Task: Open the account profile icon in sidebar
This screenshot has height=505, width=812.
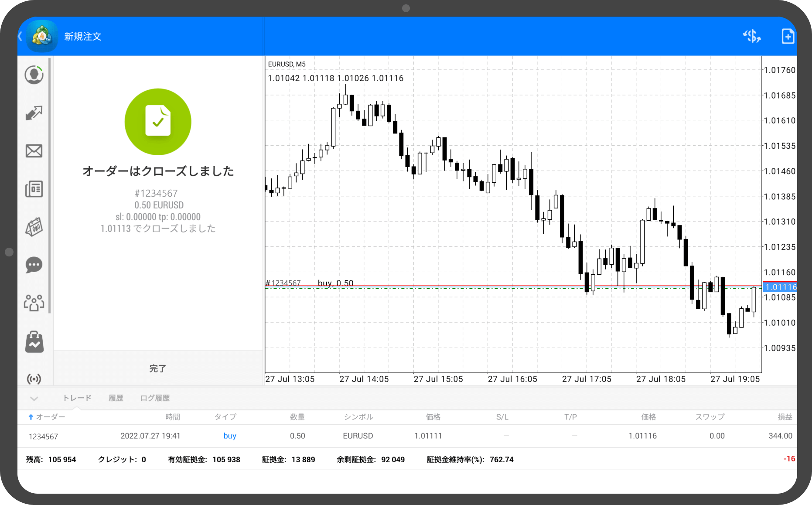Action: point(34,75)
